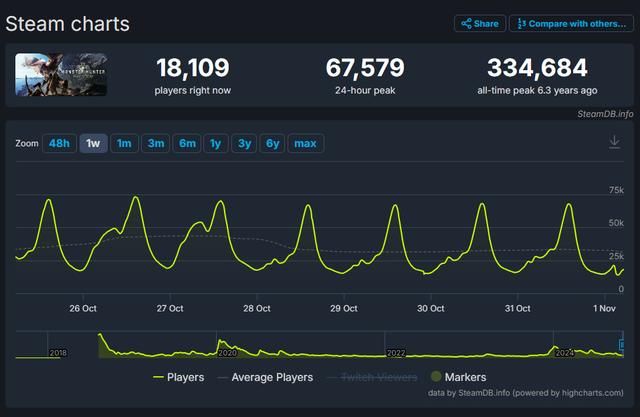640x417 pixels.
Task: Select the 6m zoom range
Action: click(187, 144)
